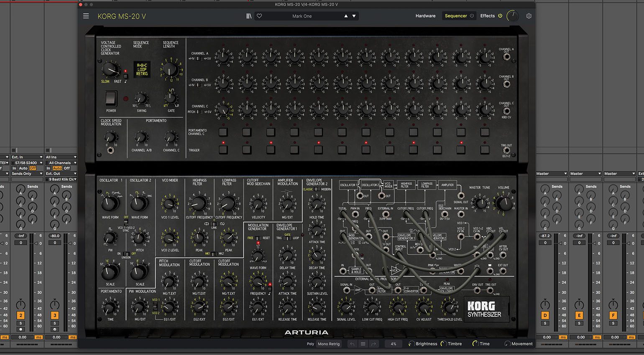Image resolution: width=644 pixels, height=355 pixels.
Task: Switch Envelope Generator 2 Classic/Modern mode
Action: [317, 189]
